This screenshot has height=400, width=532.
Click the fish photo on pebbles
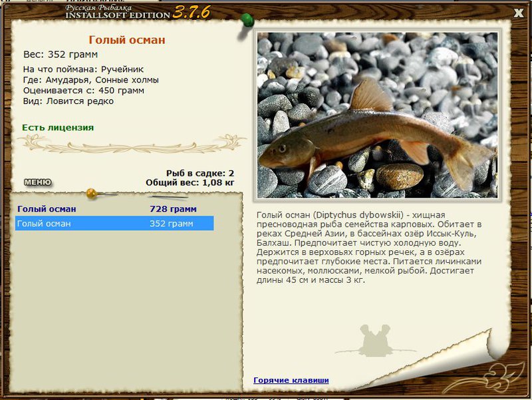(377, 114)
